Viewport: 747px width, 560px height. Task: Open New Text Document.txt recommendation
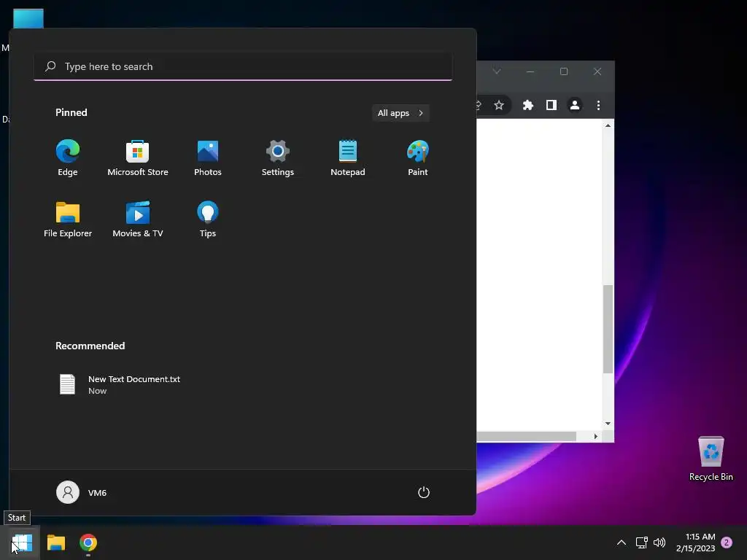[x=120, y=385]
